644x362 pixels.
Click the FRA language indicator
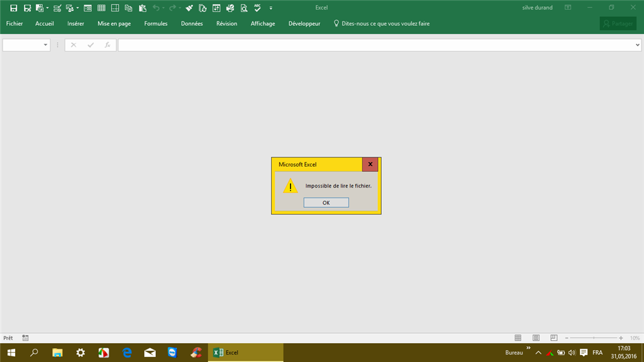pyautogui.click(x=597, y=353)
